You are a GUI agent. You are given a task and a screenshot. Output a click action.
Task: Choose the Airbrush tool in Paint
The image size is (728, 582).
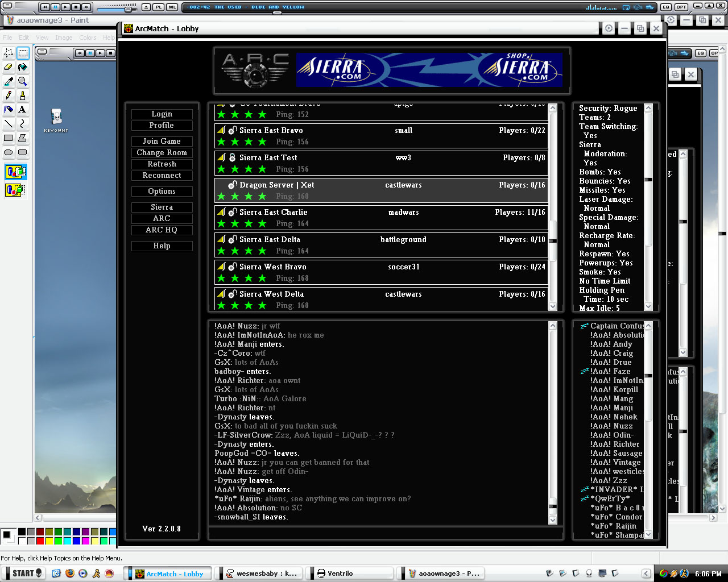(x=9, y=110)
